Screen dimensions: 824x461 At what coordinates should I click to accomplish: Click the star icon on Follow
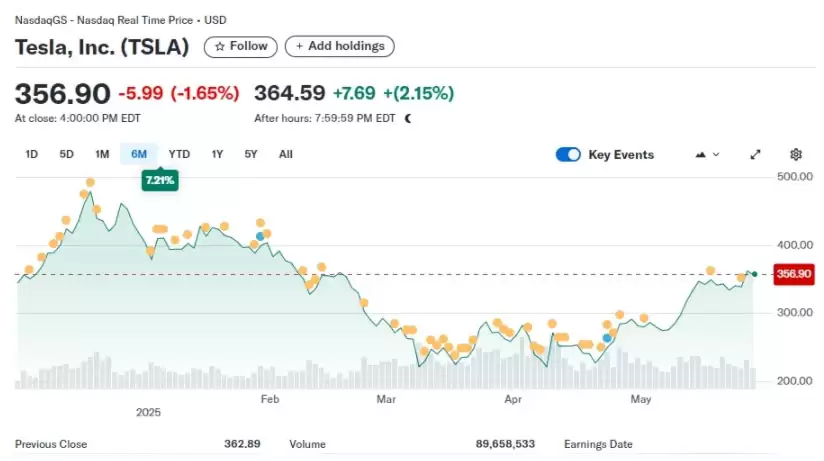(x=220, y=47)
